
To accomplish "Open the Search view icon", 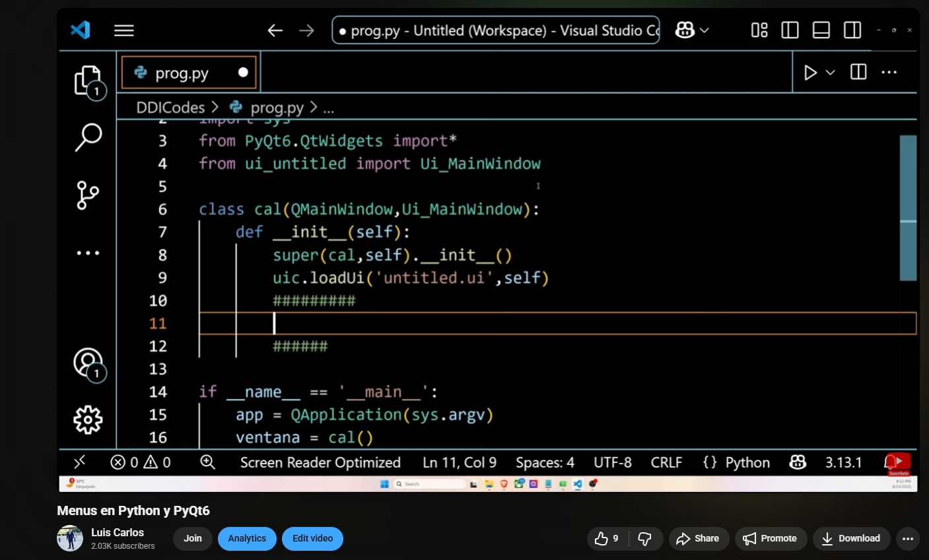I will 88,137.
